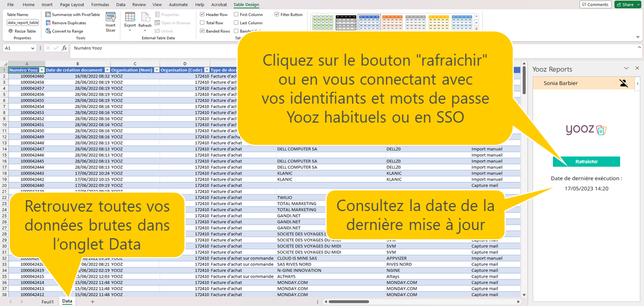The image size is (644, 306).
Task: Click the Cancel X icon in formula bar
Action: point(48,48)
